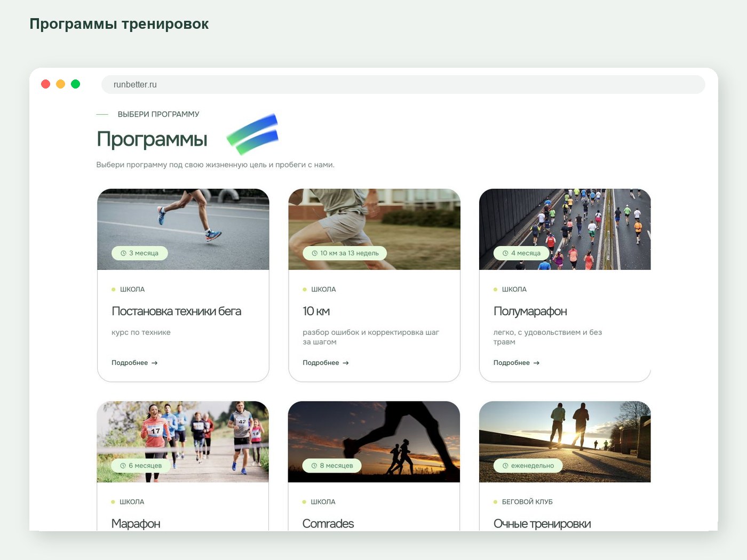747x560 pixels.
Task: Open 'Подробнее' for the 10 км program
Action: (325, 363)
